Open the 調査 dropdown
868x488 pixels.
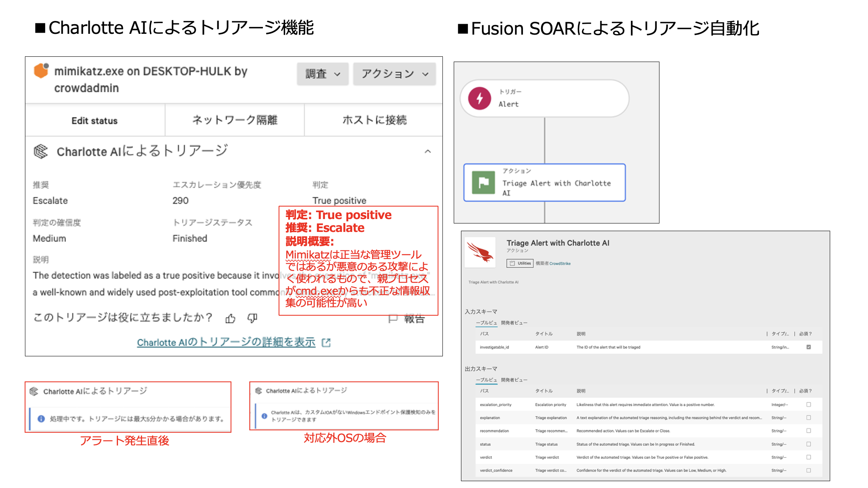322,74
